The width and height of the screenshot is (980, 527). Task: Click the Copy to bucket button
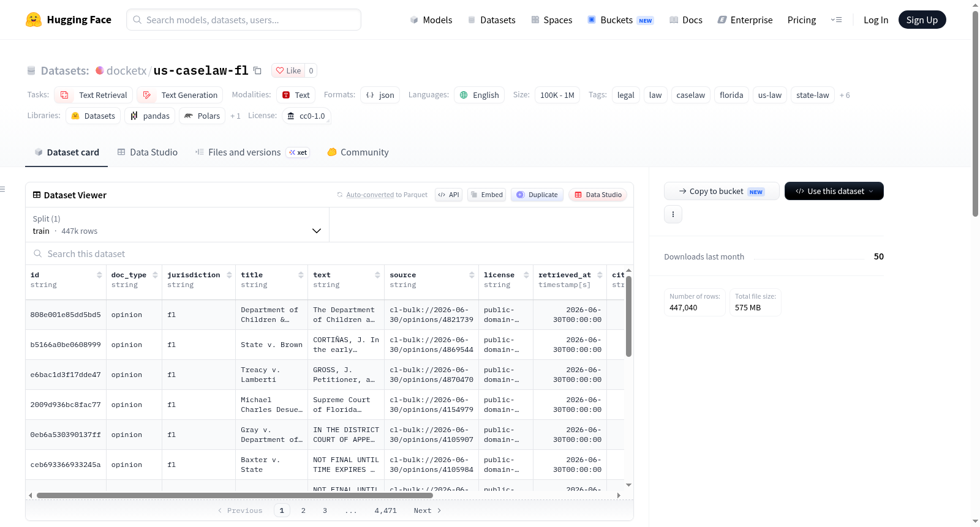(x=722, y=191)
